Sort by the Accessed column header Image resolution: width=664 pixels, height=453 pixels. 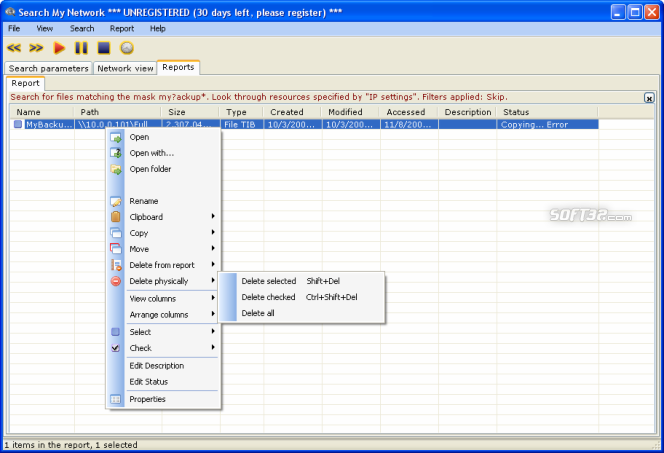click(409, 112)
